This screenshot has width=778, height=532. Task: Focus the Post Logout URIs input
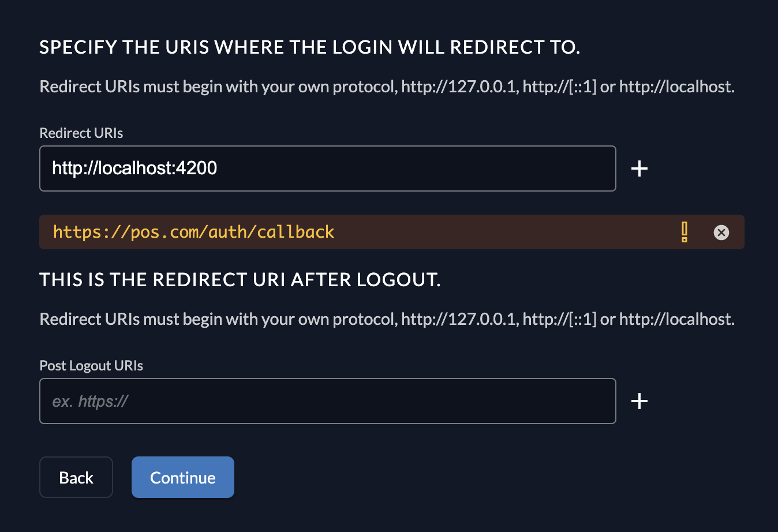point(327,401)
